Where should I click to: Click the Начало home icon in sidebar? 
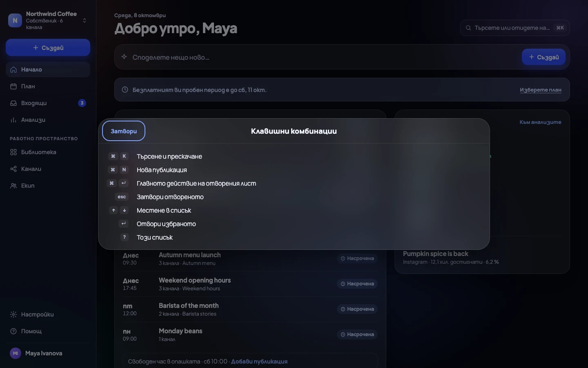13,70
